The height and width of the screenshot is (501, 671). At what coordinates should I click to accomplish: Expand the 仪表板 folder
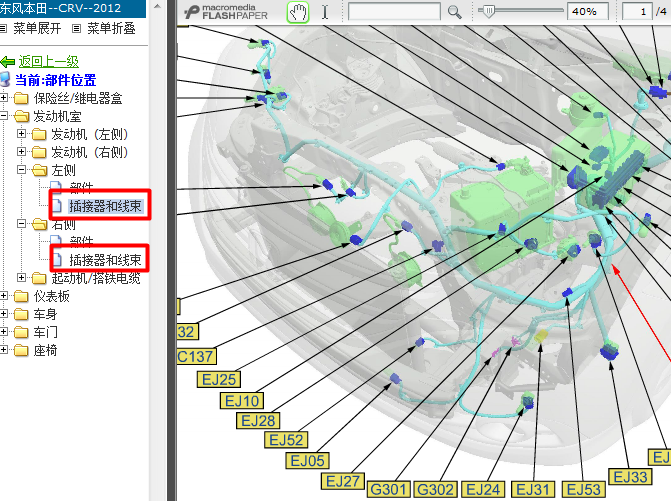4,295
